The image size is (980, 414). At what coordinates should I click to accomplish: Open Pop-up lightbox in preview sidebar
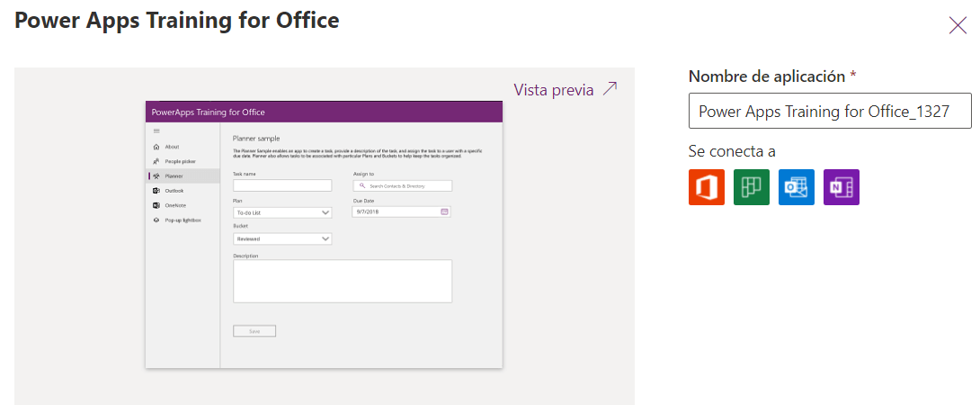(182, 220)
